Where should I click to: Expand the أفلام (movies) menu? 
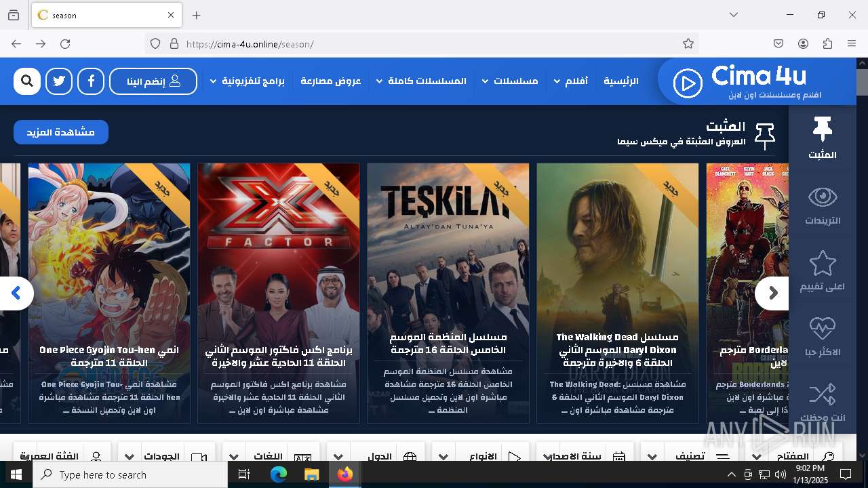(571, 81)
